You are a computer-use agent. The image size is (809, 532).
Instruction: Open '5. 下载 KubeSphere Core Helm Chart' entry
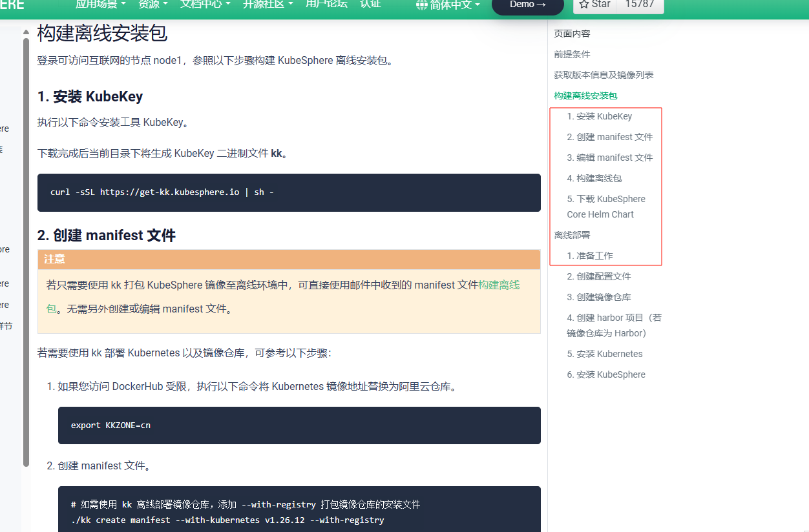(606, 207)
